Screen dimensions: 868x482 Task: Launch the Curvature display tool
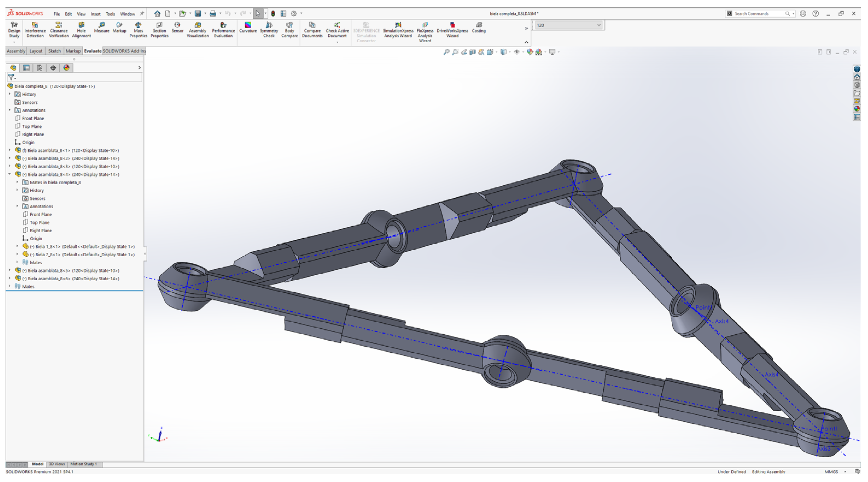248,27
